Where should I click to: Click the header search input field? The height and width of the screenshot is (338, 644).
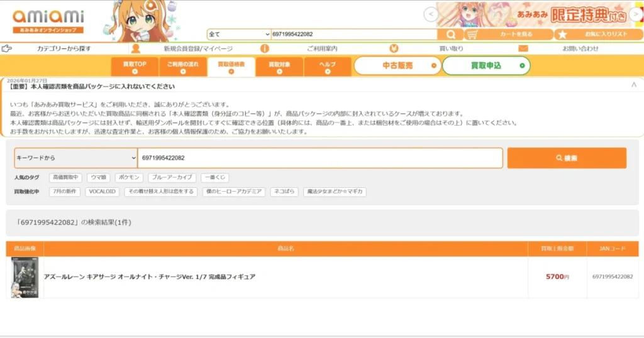[354, 35]
